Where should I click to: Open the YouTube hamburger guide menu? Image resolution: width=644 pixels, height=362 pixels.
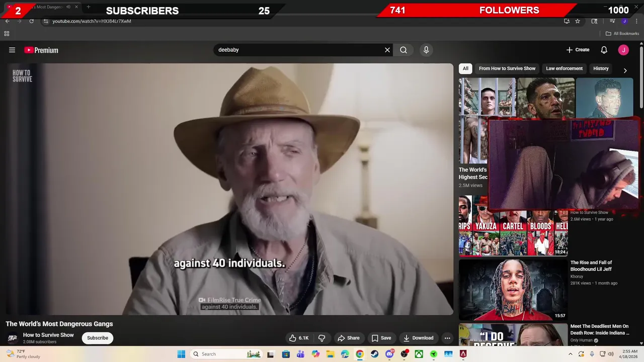(12, 50)
